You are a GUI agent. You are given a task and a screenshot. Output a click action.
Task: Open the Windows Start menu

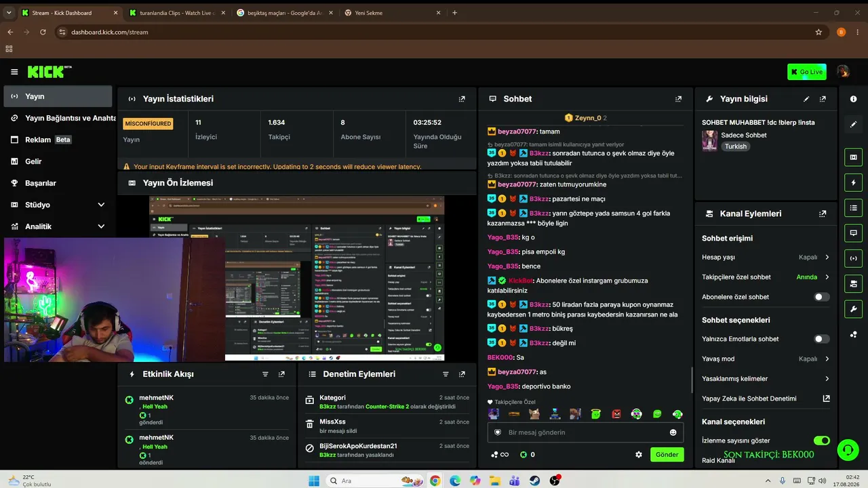click(314, 481)
